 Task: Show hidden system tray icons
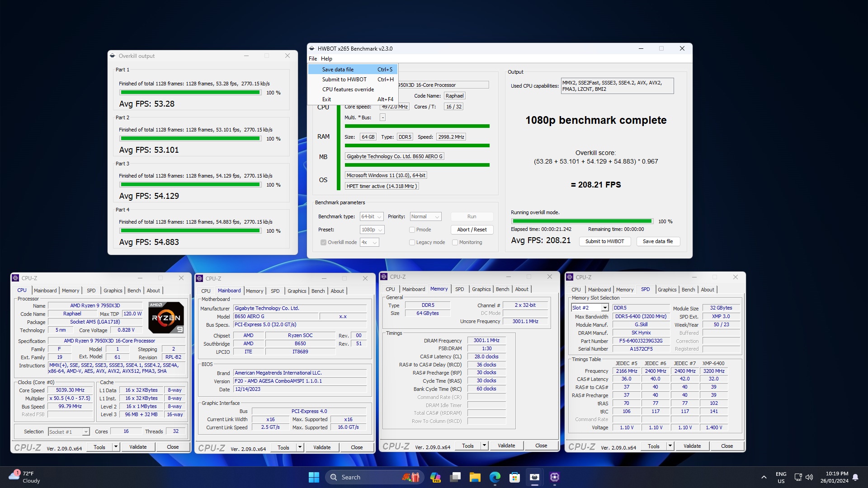[x=764, y=477]
